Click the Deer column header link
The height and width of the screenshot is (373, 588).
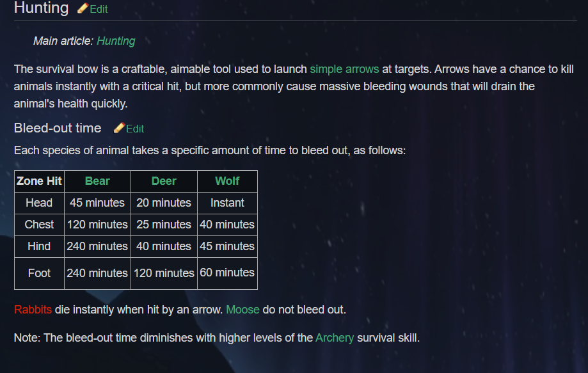pos(164,181)
